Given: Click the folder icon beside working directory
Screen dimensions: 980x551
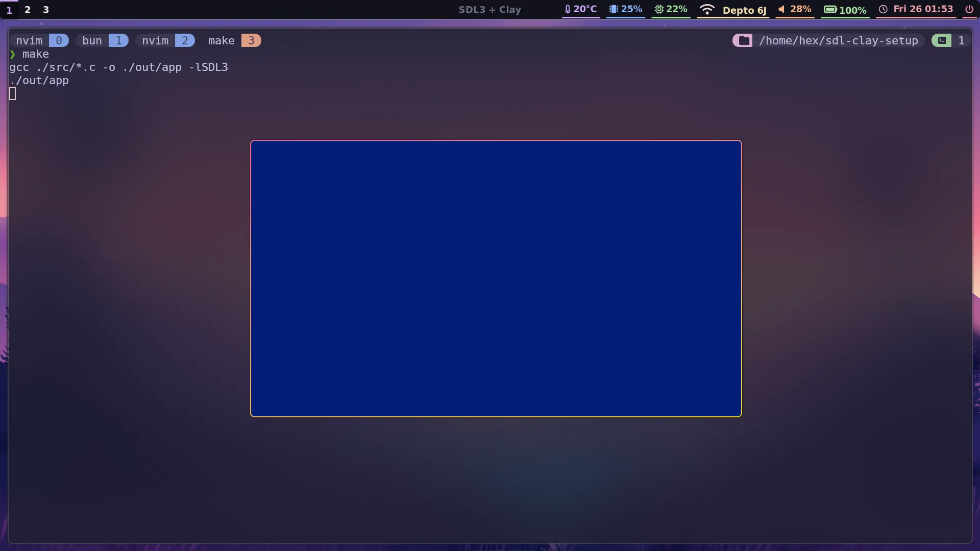Looking at the screenshot, I should [x=743, y=41].
